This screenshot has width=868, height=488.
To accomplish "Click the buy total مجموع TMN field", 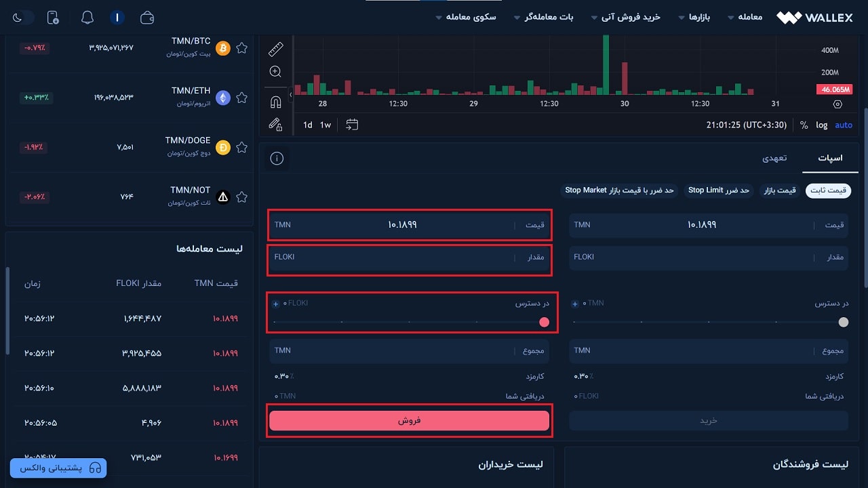I will tap(709, 351).
